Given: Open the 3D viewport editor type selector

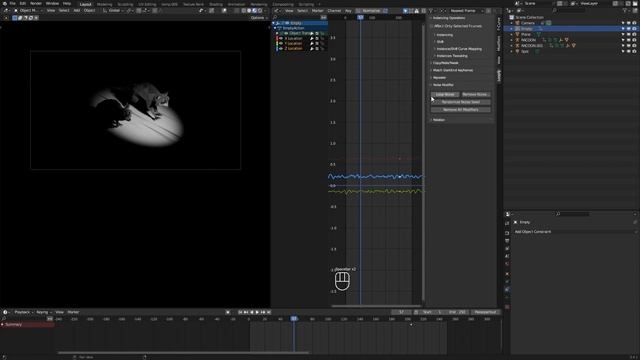Looking at the screenshot, I should (7, 11).
